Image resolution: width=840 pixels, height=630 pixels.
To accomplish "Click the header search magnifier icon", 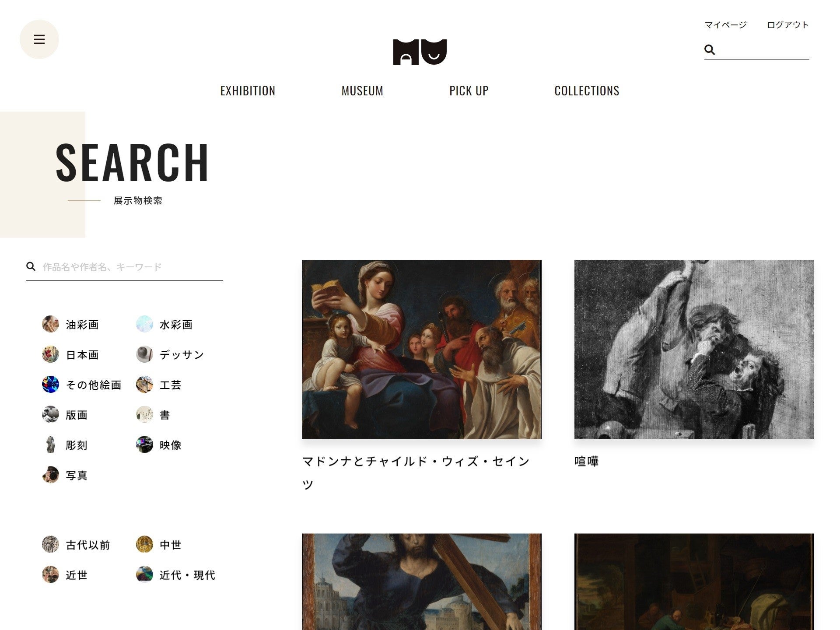I will click(x=710, y=49).
